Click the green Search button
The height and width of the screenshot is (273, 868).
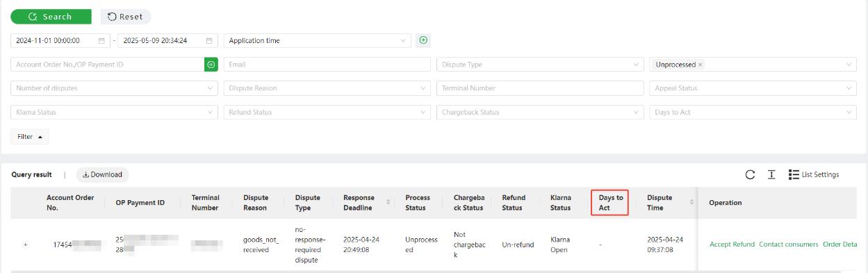point(51,17)
